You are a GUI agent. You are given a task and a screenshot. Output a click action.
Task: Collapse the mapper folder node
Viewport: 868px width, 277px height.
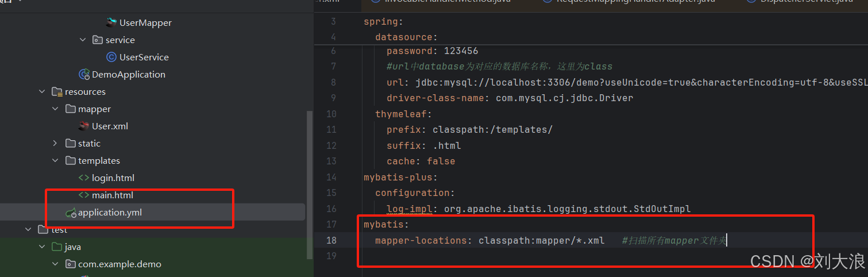click(x=55, y=109)
